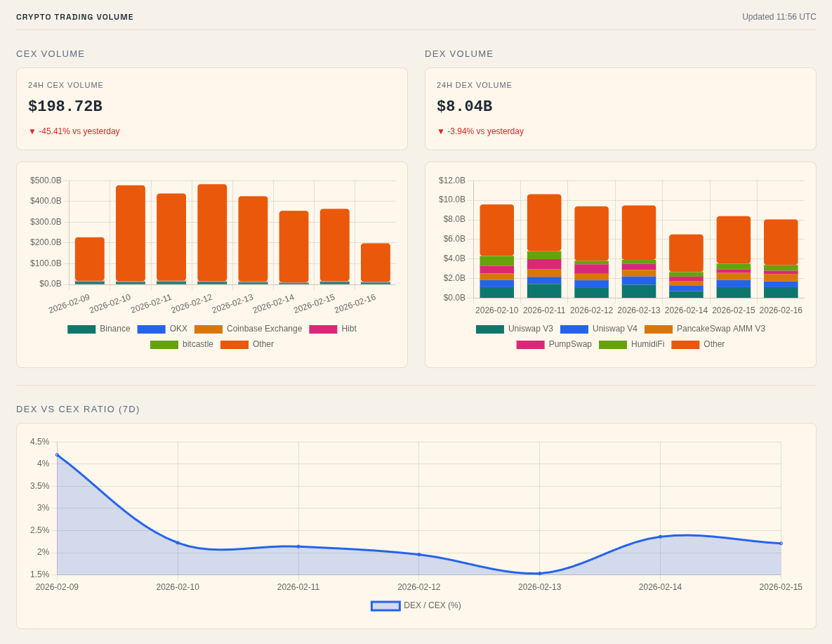Image resolution: width=832 pixels, height=644 pixels.
Task: Click the bitcastle legend label
Action: click(x=198, y=344)
